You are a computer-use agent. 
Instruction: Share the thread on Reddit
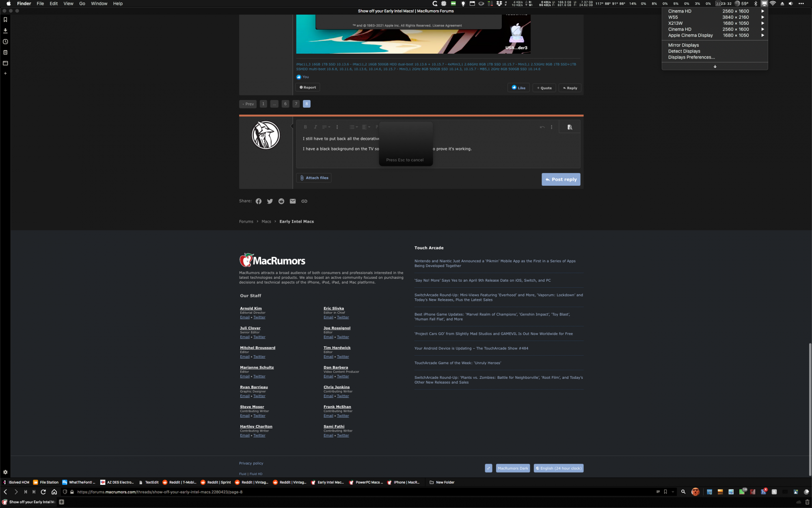tap(281, 201)
